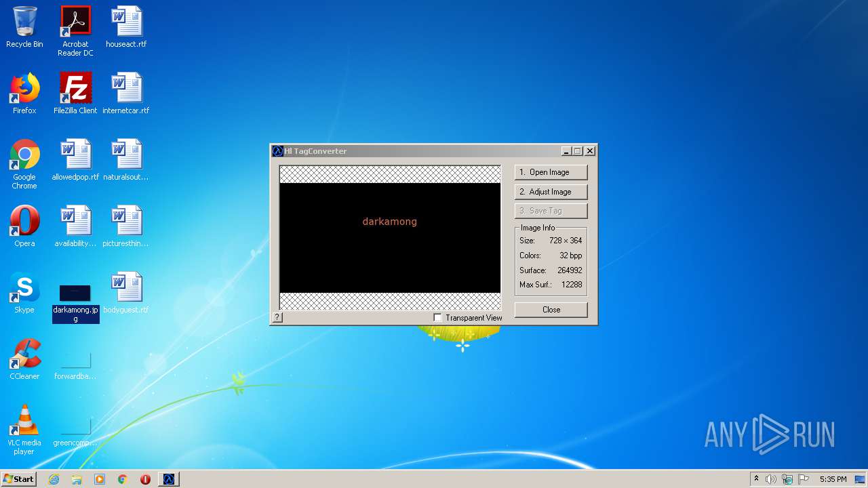Open Internet Explorer from the taskbar

[x=54, y=479]
